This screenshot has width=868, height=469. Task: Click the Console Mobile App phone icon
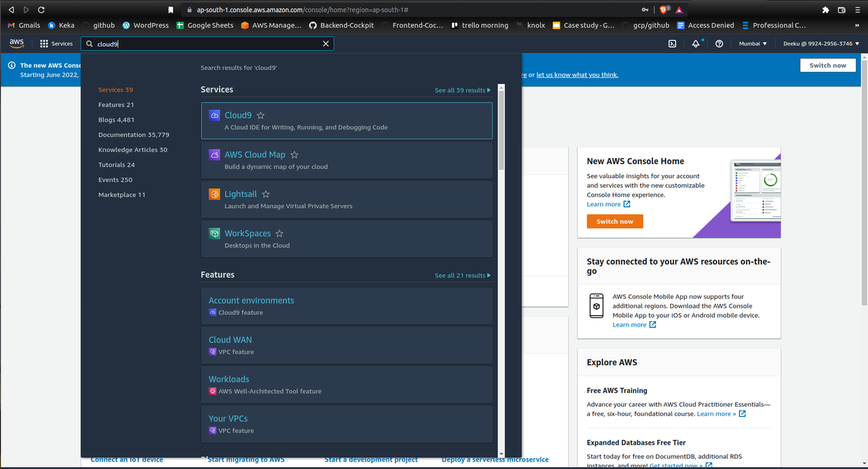(596, 306)
